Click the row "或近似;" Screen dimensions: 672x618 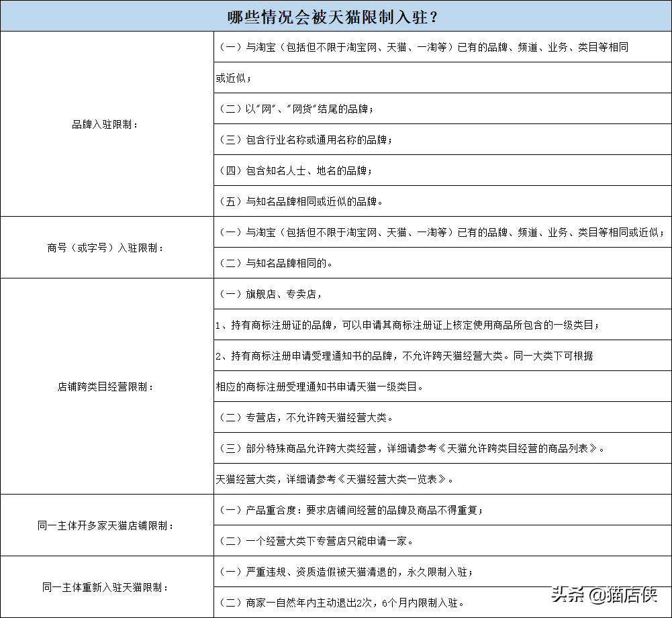[x=442, y=78]
